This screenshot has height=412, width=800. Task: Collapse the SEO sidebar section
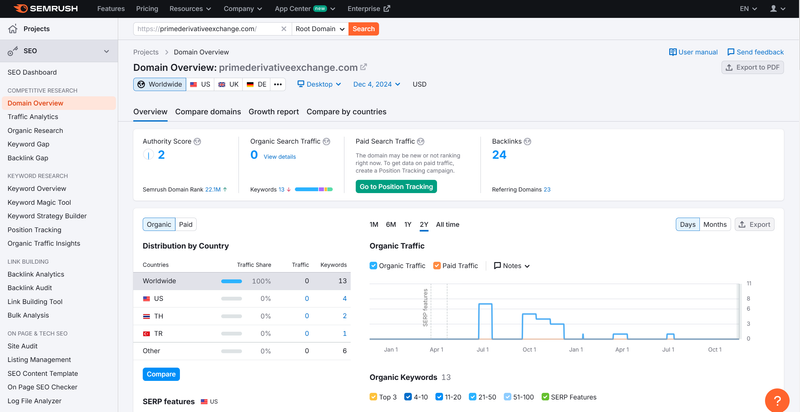pos(107,51)
